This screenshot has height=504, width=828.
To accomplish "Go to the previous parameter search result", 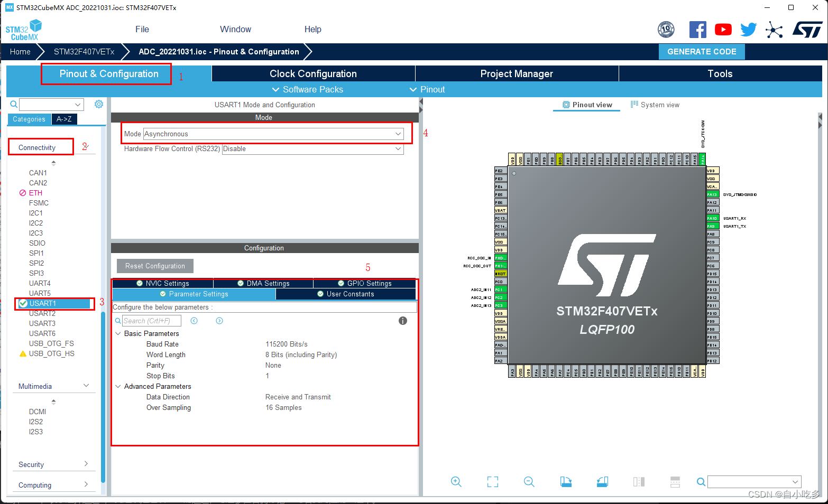I will tap(194, 321).
